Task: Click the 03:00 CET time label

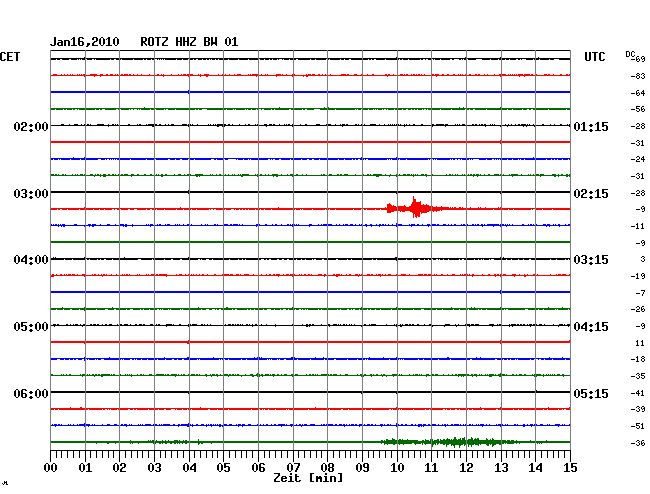Action: coord(31,194)
